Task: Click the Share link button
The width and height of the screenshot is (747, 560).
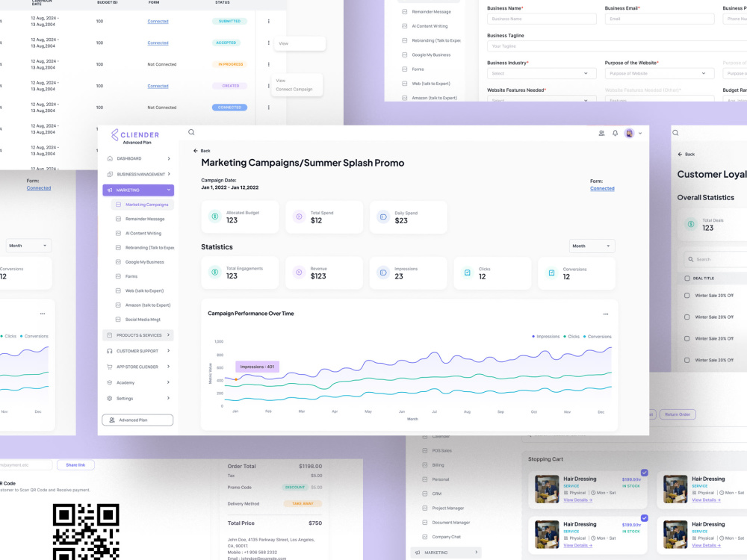Action: [75, 464]
